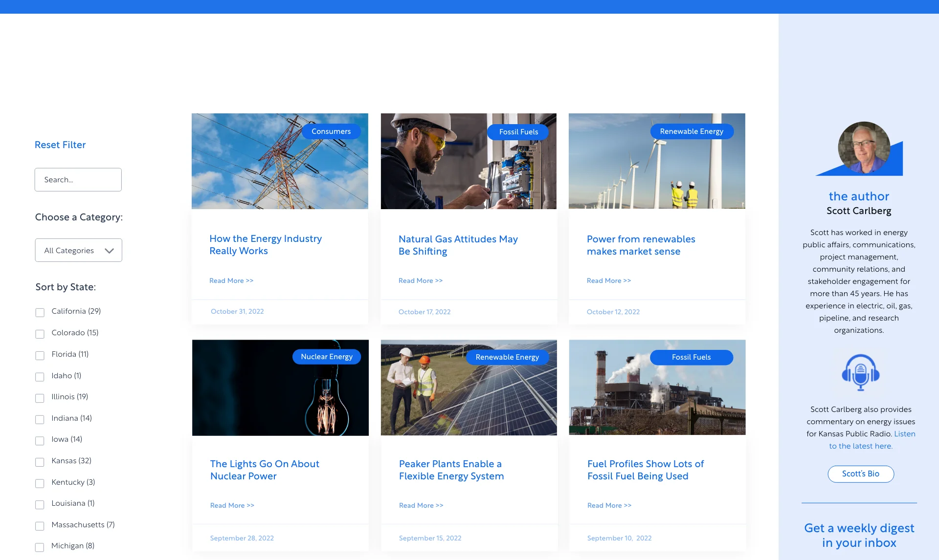The width and height of the screenshot is (939, 560).
Task: Click the Scott Carlberg author name
Action: pos(859,211)
